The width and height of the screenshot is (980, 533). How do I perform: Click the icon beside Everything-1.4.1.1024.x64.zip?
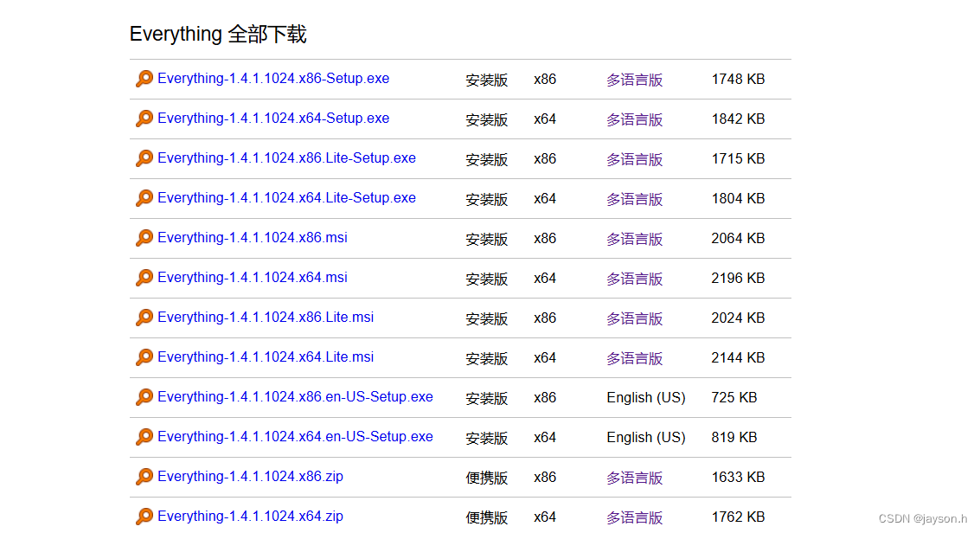[144, 517]
